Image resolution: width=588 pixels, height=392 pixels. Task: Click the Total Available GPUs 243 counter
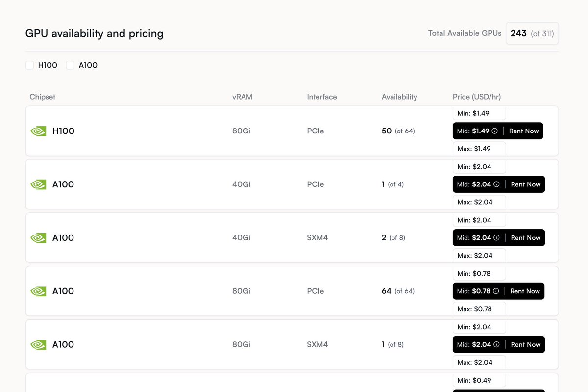point(532,33)
